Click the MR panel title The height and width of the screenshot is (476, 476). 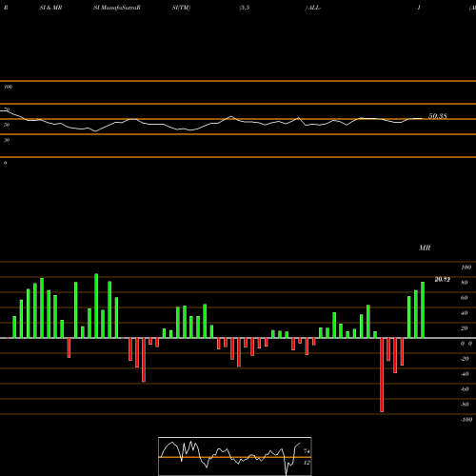coord(425,248)
